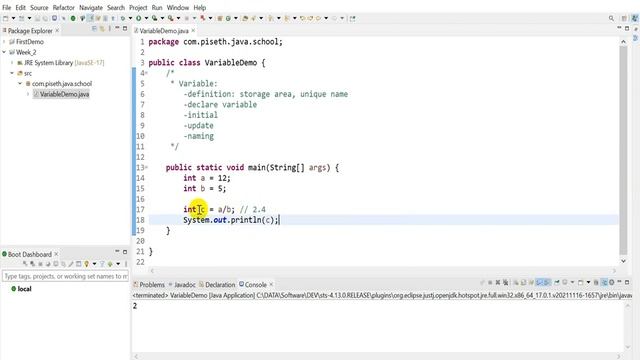Open the Navigate menu
Screen dimensions: 640x360
(x=91, y=7)
